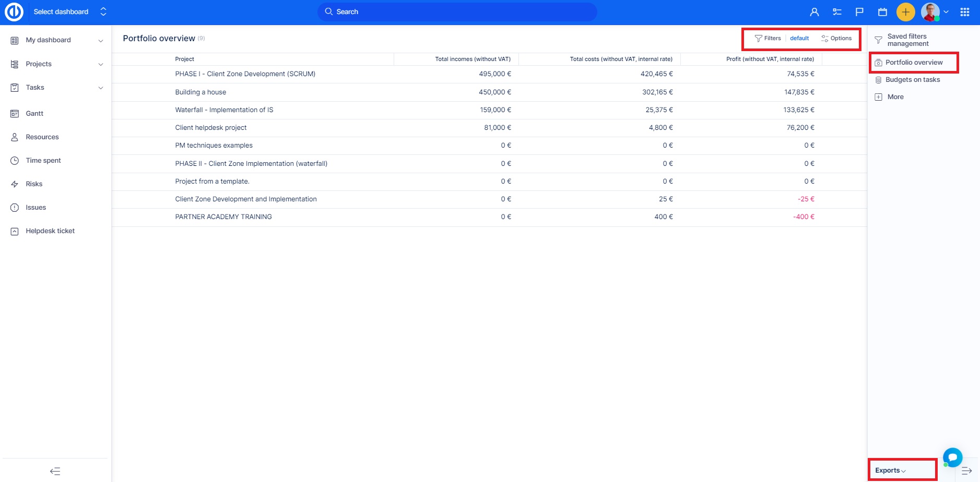Viewport: 980px width, 482px height.
Task: Open the user profile icon in top bar
Action: tap(814, 12)
